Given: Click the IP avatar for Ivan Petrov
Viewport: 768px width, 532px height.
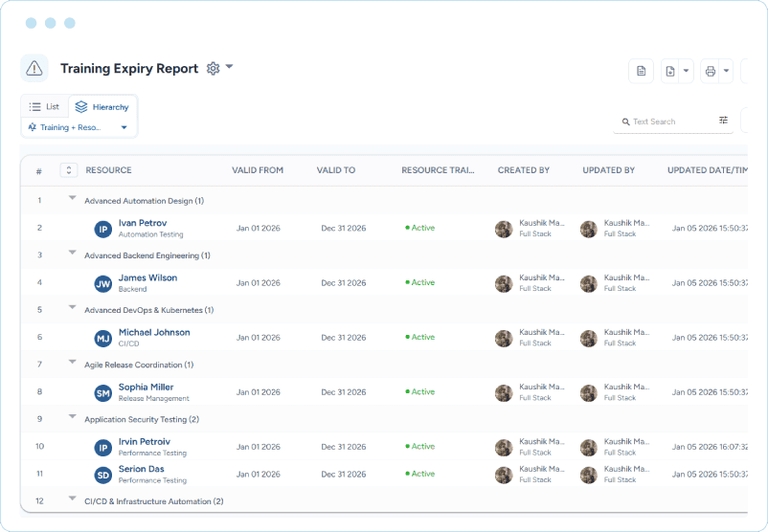Looking at the screenshot, I should coord(102,229).
